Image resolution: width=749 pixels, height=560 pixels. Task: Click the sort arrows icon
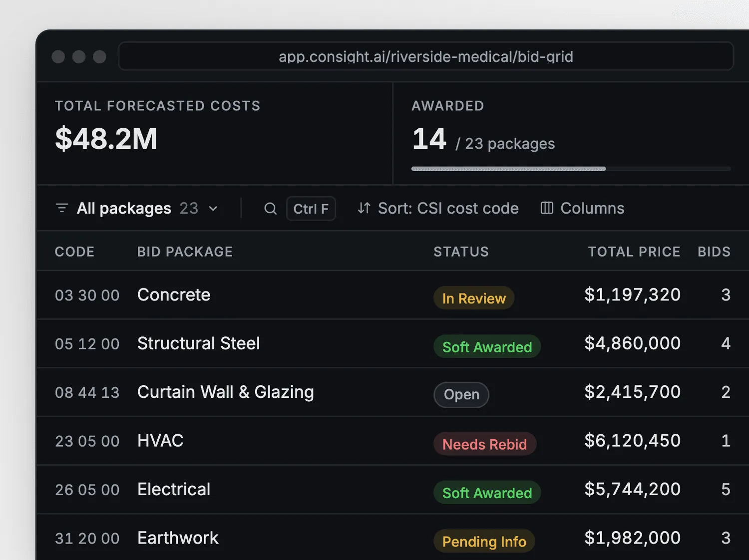pos(364,208)
